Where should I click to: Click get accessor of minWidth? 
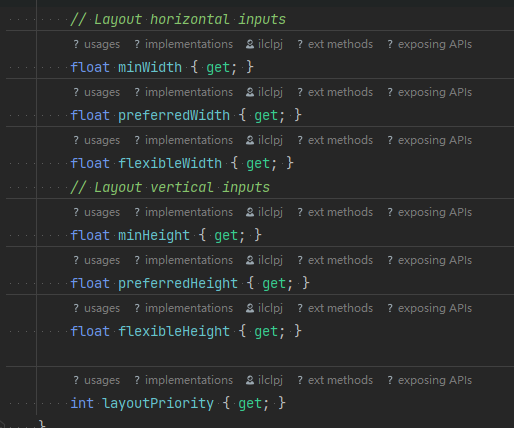218,68
